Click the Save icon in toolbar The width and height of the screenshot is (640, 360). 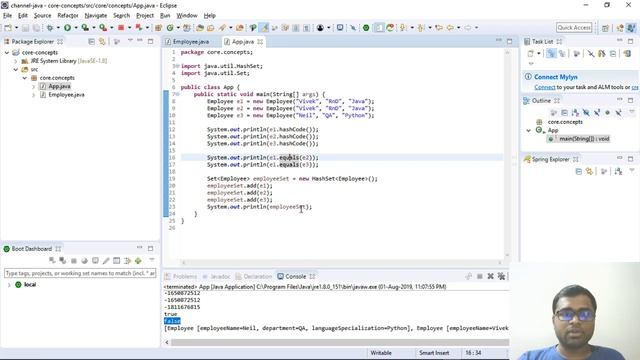click(25, 28)
